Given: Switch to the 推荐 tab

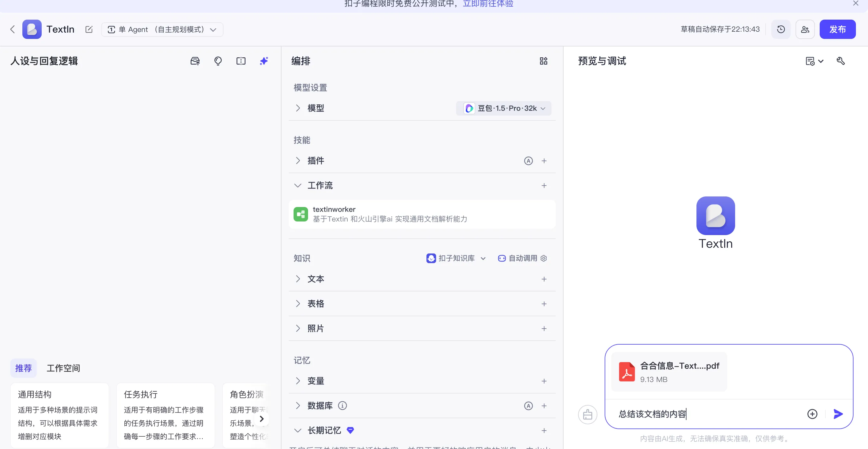Looking at the screenshot, I should pyautogui.click(x=23, y=368).
